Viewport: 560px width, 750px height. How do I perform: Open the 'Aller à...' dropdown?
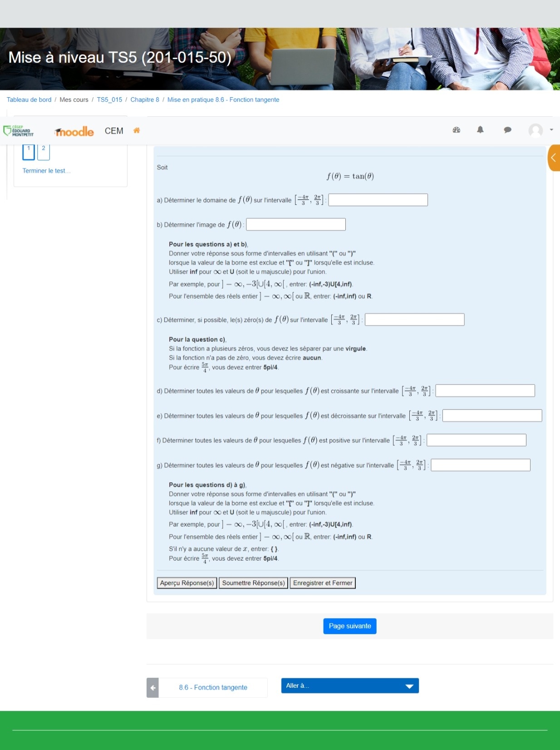[349, 686]
